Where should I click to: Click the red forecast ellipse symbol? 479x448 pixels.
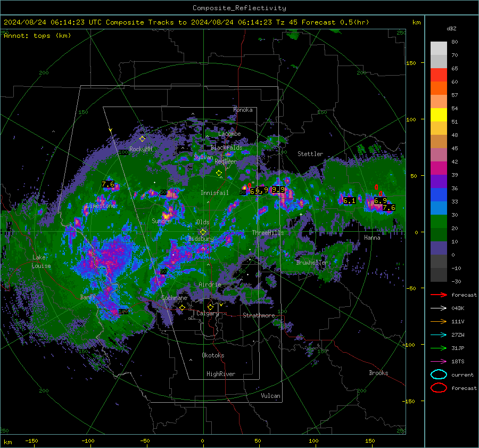pos(439,388)
